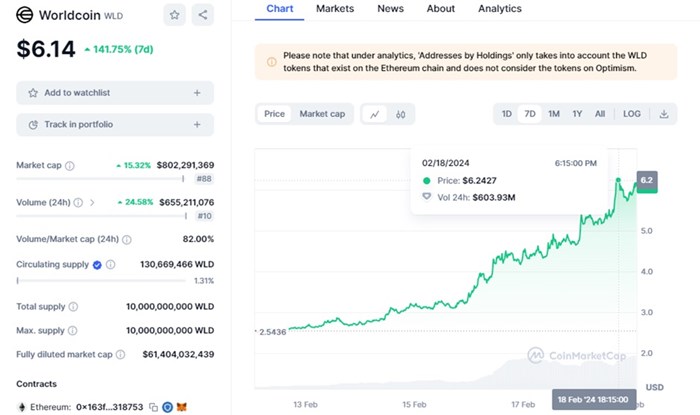Select the Price chart mode
Screen dimensions: 700x415
pyautogui.click(x=274, y=114)
